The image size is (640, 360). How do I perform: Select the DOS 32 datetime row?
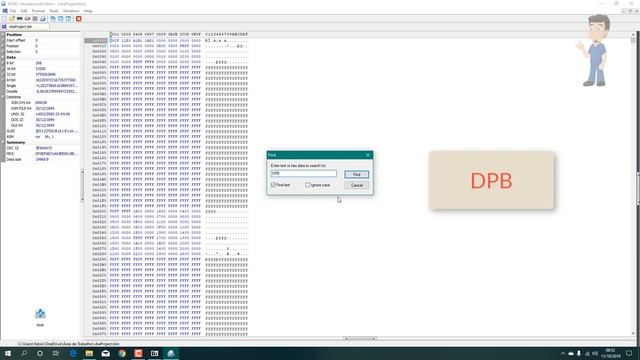point(43,120)
